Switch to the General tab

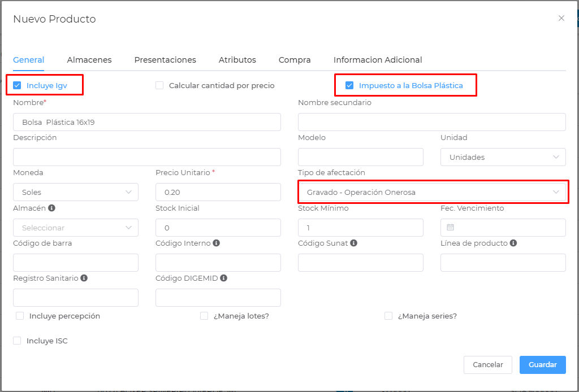[29, 60]
